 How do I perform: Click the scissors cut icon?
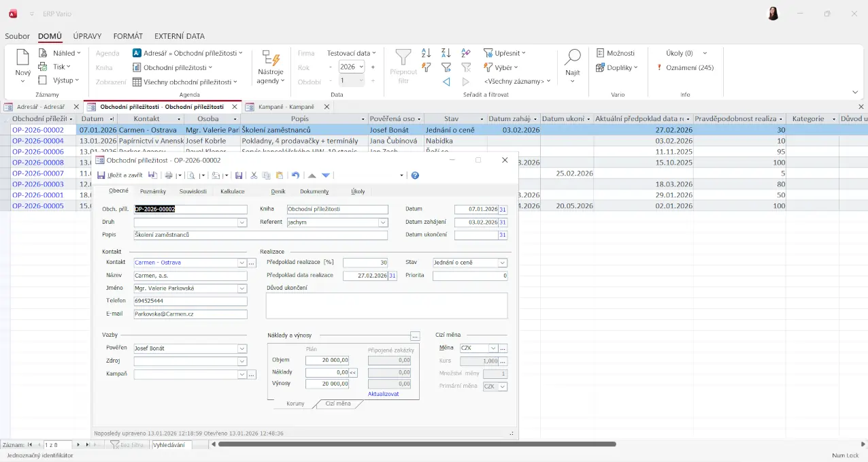click(x=254, y=176)
